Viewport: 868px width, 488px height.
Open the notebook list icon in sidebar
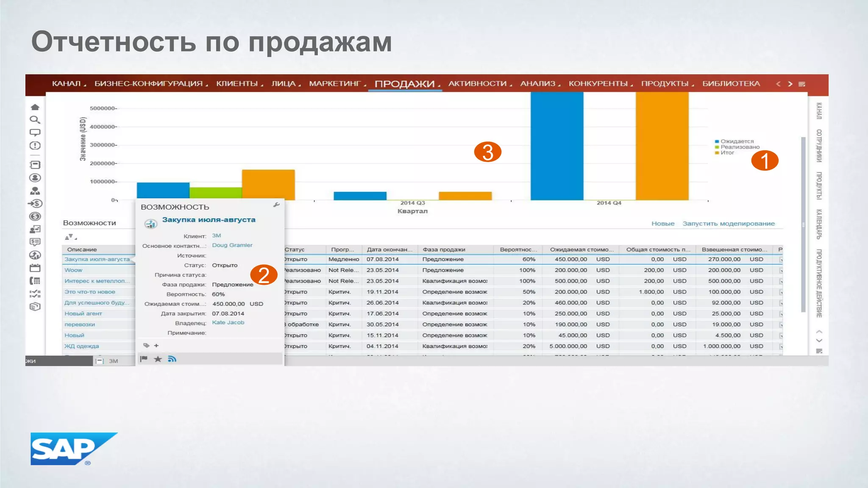[x=35, y=165]
